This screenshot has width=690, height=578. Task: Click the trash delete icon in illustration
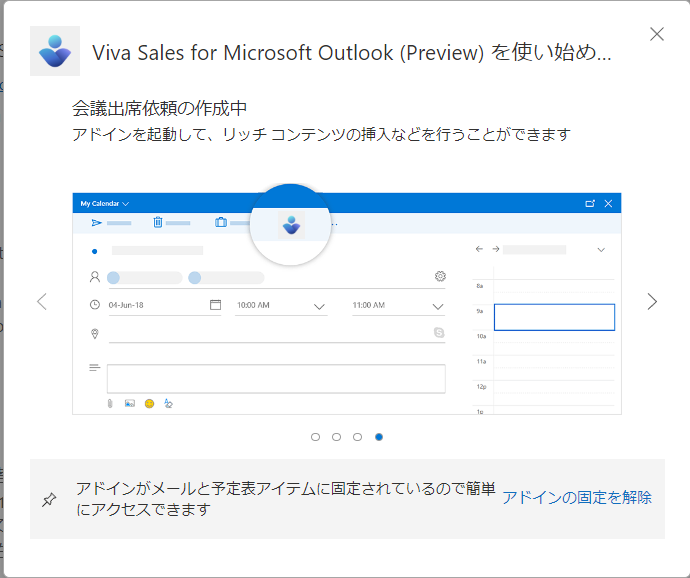coord(158,222)
